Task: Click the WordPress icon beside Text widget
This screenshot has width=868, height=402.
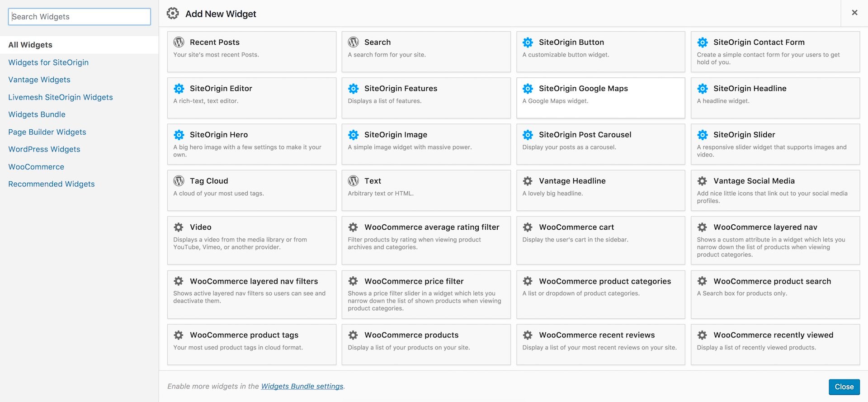Action: click(353, 181)
